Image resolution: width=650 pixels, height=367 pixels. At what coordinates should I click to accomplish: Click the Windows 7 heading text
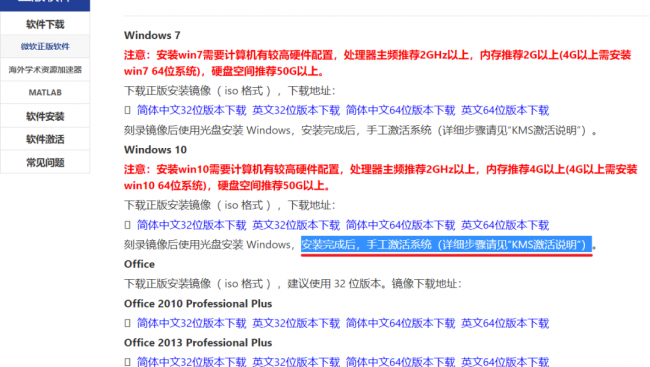(x=152, y=35)
